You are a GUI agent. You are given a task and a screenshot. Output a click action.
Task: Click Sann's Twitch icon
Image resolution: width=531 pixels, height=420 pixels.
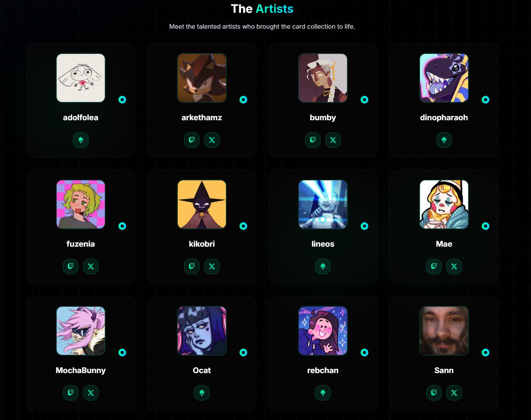click(434, 393)
